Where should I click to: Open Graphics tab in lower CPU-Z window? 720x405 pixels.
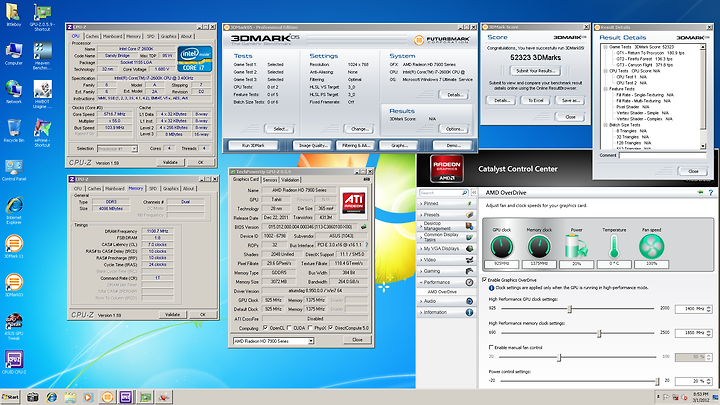point(171,188)
